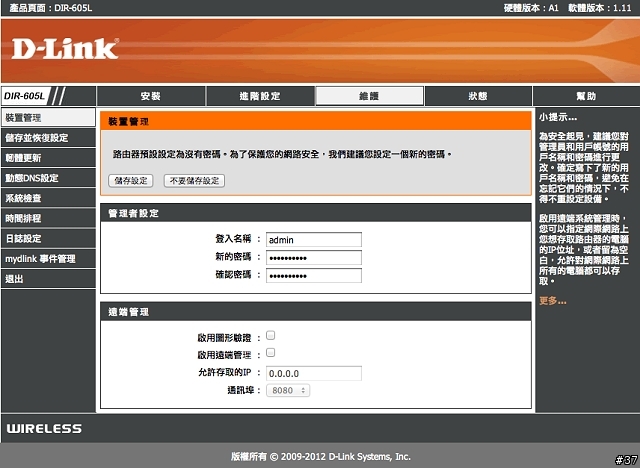Click the 遠端管理 section header

point(316,312)
